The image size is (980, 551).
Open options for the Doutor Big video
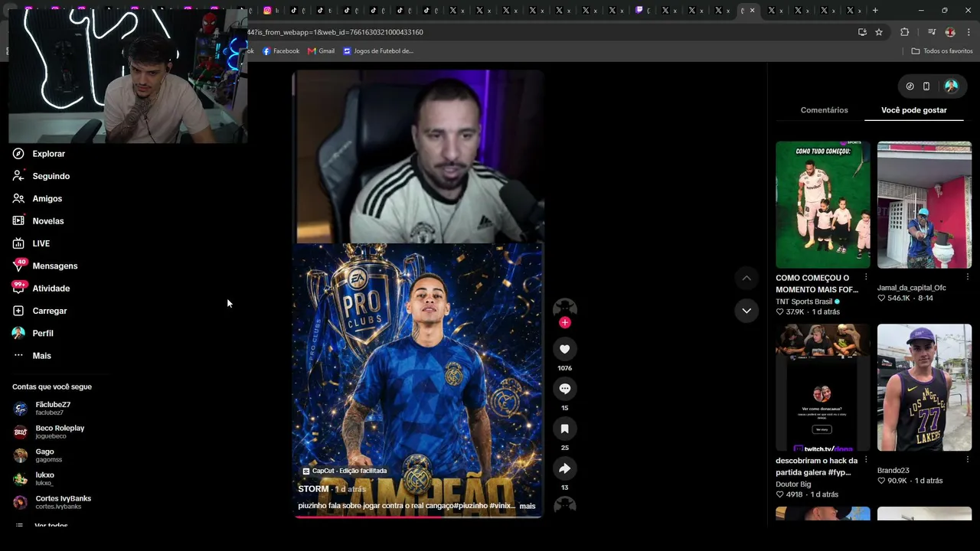[x=866, y=460]
